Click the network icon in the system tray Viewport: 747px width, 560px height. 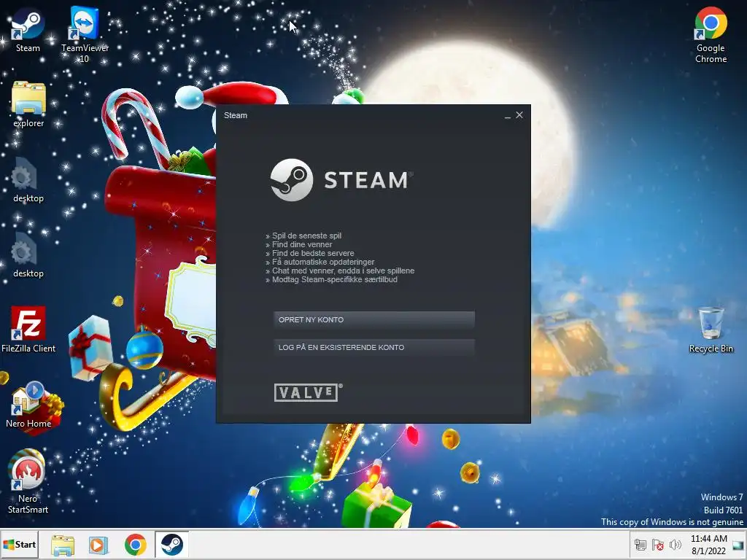tap(640, 545)
